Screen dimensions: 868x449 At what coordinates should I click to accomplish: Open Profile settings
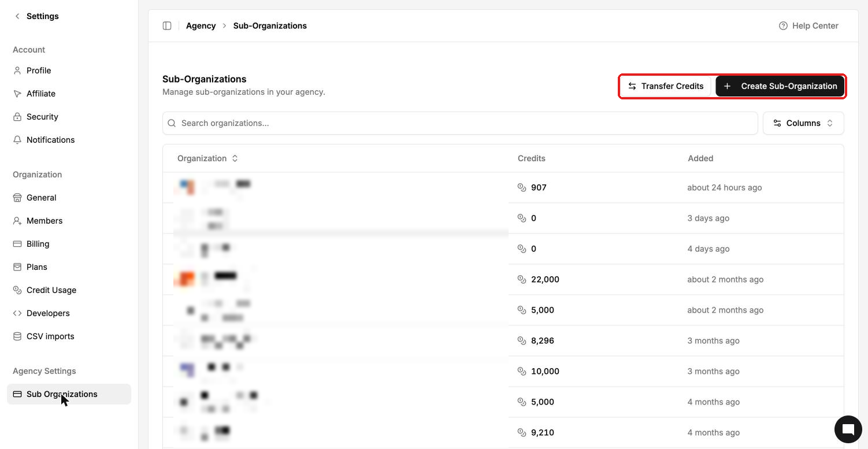[x=69, y=70]
